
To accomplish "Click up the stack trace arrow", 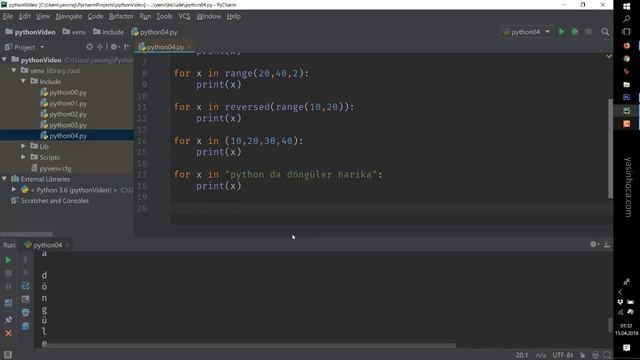I will [25, 260].
